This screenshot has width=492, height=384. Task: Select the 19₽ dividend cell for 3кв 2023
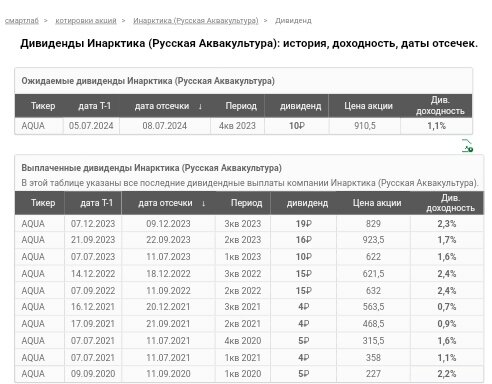click(304, 224)
